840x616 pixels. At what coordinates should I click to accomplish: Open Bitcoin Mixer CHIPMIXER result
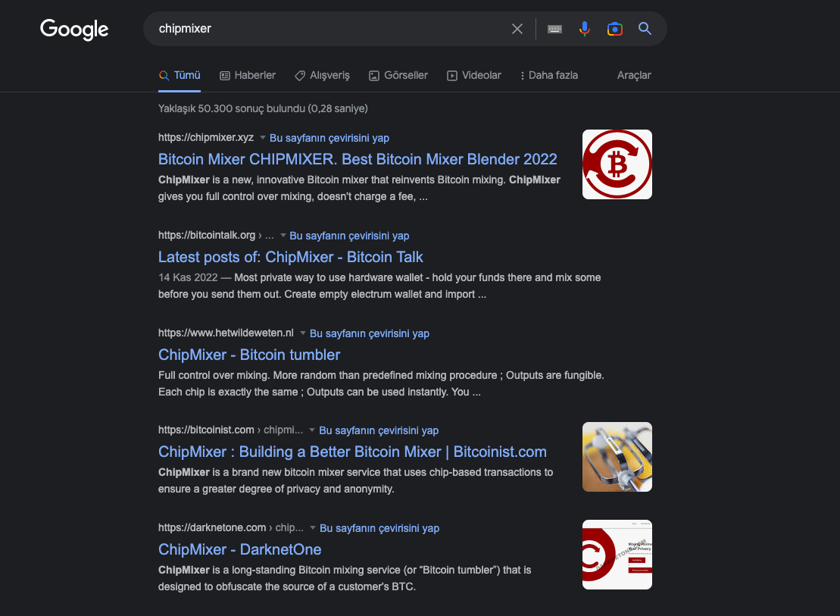[x=358, y=159]
